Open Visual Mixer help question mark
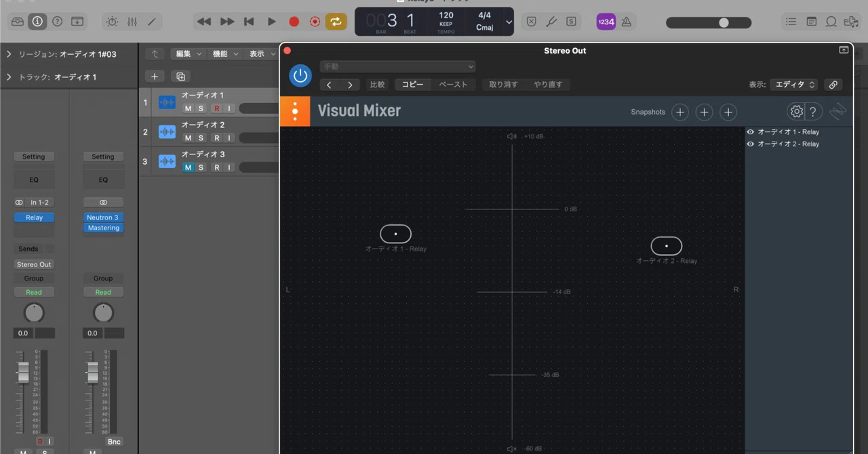 tap(813, 112)
